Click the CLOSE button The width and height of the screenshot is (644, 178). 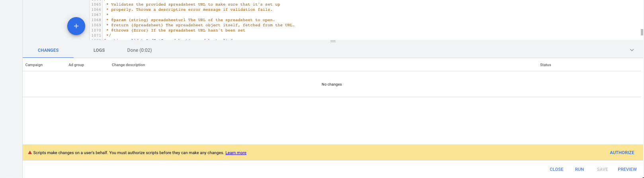click(x=556, y=169)
